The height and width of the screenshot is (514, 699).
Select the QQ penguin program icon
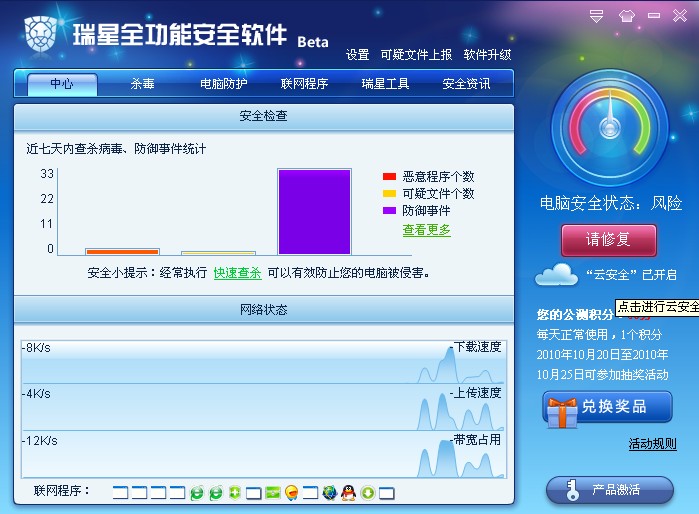tap(349, 493)
